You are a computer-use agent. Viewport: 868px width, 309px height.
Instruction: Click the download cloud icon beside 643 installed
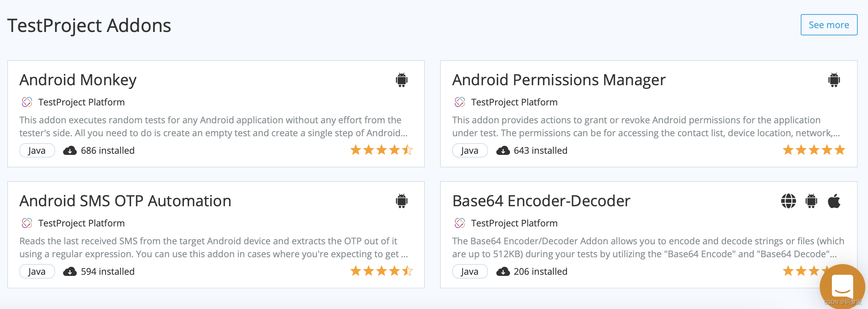pos(503,151)
